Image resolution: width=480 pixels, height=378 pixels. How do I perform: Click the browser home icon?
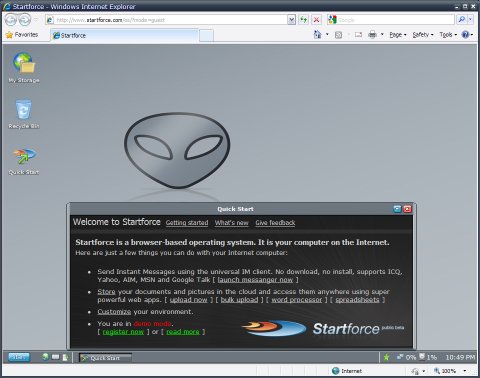(x=317, y=34)
